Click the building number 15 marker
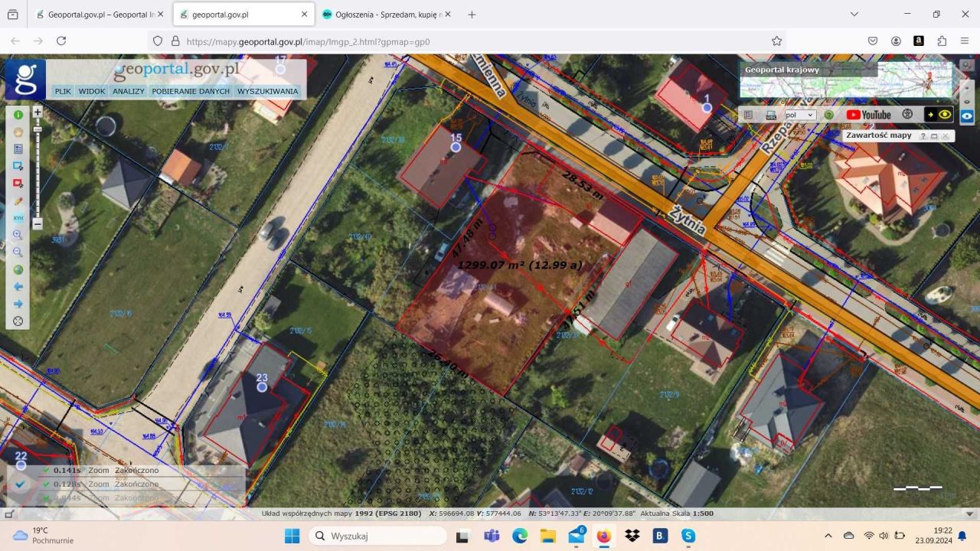The height and width of the screenshot is (551, 980). [x=456, y=146]
